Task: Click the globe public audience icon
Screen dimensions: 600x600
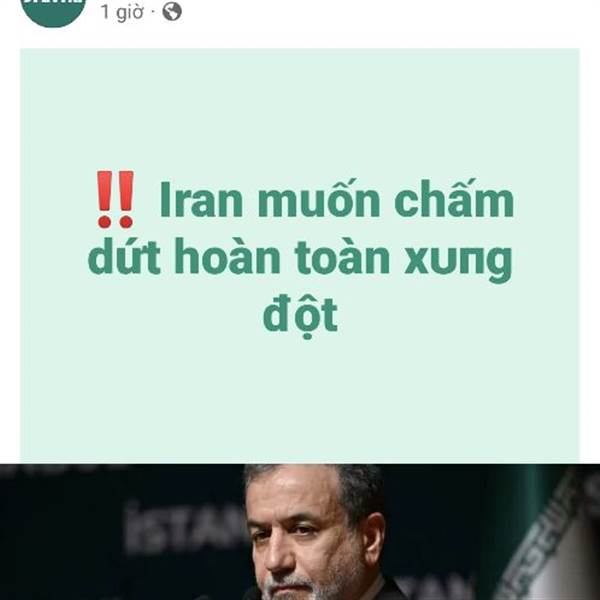Action: (172, 12)
